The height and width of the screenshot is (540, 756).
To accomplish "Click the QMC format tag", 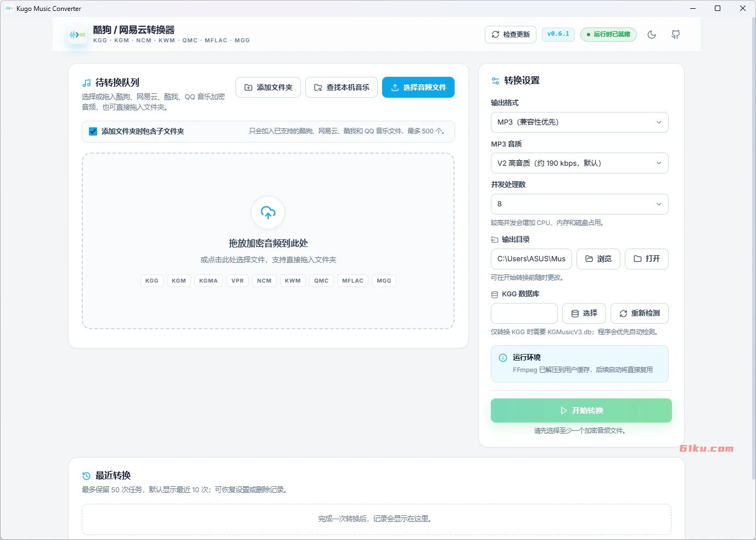I will (x=321, y=280).
